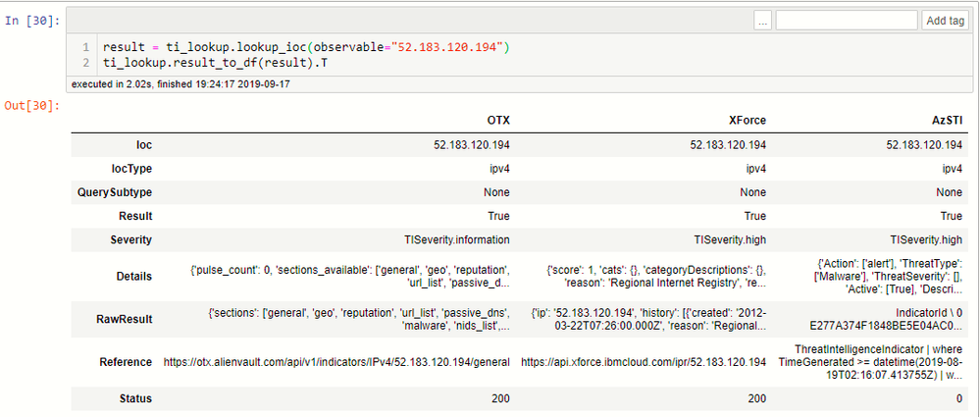
Task: Click code line 2 result_to_df
Action: [x=215, y=63]
